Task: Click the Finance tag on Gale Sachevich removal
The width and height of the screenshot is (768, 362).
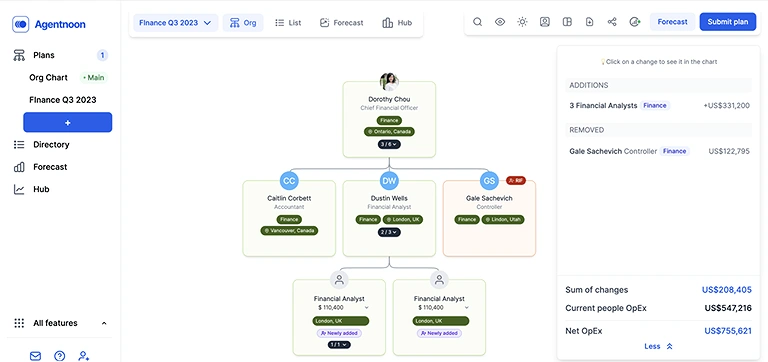Action: click(x=674, y=151)
